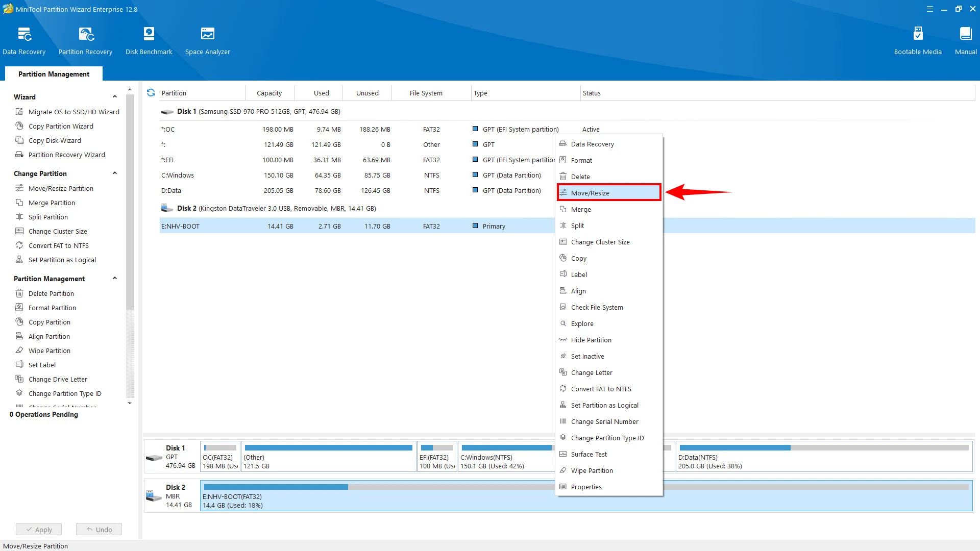Select (Other) 121.5 GB block in disk map

point(328,457)
